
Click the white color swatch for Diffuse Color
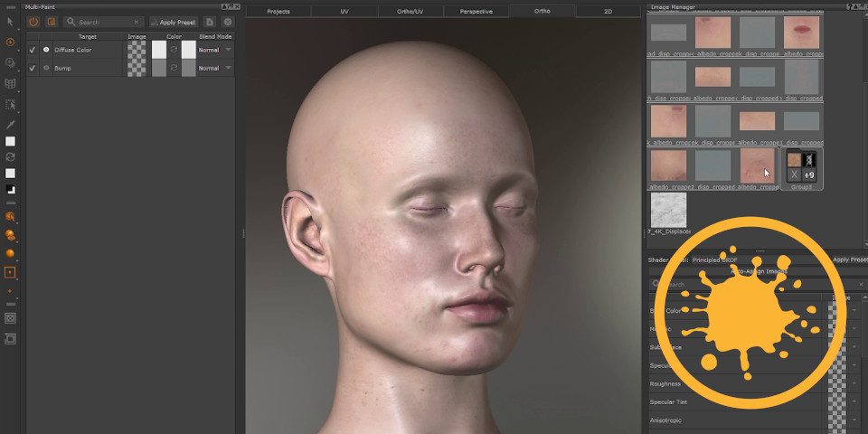tap(159, 50)
